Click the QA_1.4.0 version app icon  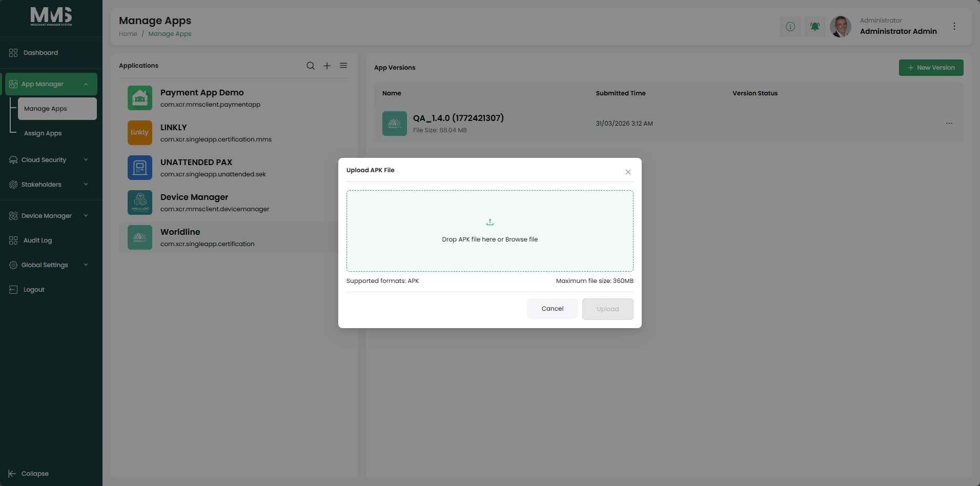395,124
